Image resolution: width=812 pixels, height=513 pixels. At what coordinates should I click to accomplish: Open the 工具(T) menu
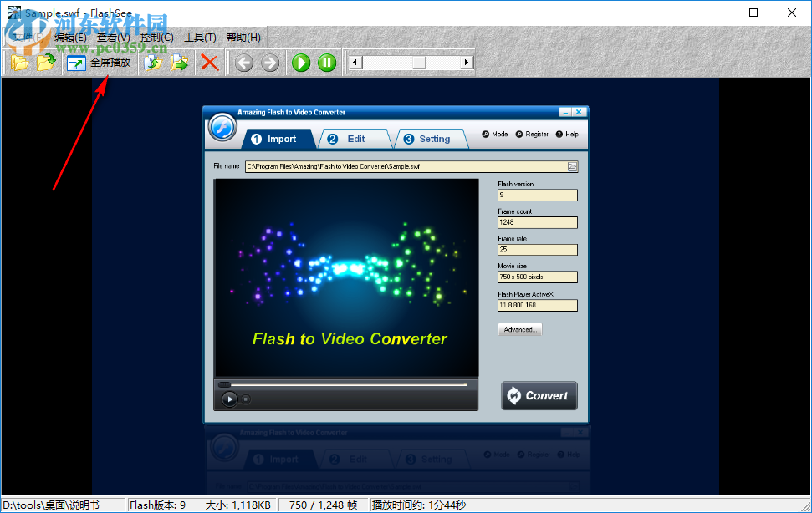click(199, 37)
